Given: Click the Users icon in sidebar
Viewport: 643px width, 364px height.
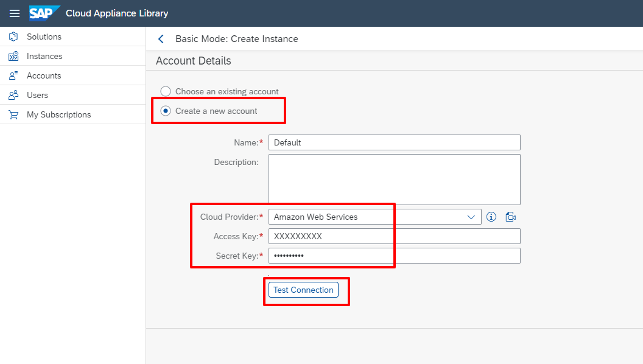Looking at the screenshot, I should click(x=13, y=95).
